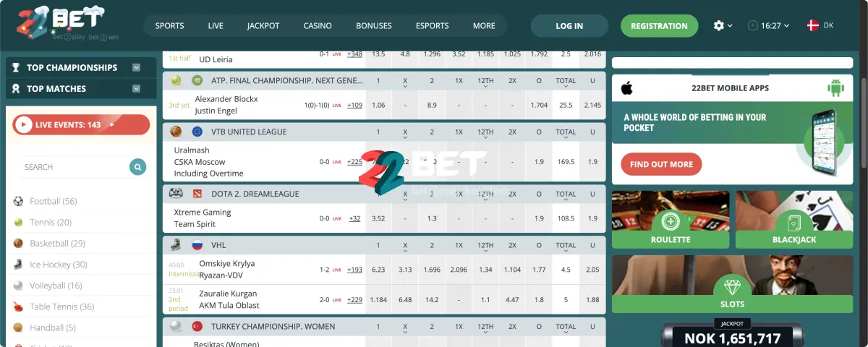Screen dimensions: 868x347
Task: Select odds 3.52 for Xtreme Gaming win
Action: pyautogui.click(x=378, y=218)
